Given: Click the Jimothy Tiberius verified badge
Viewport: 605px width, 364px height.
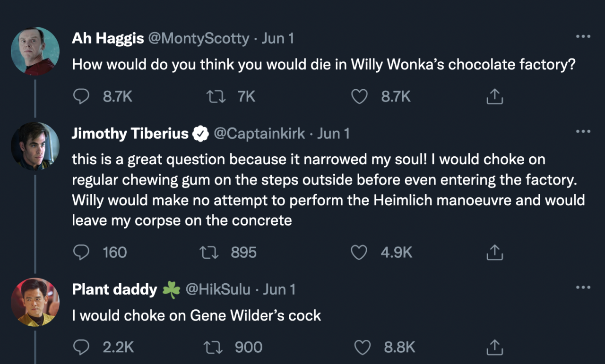Looking at the screenshot, I should 201,135.
